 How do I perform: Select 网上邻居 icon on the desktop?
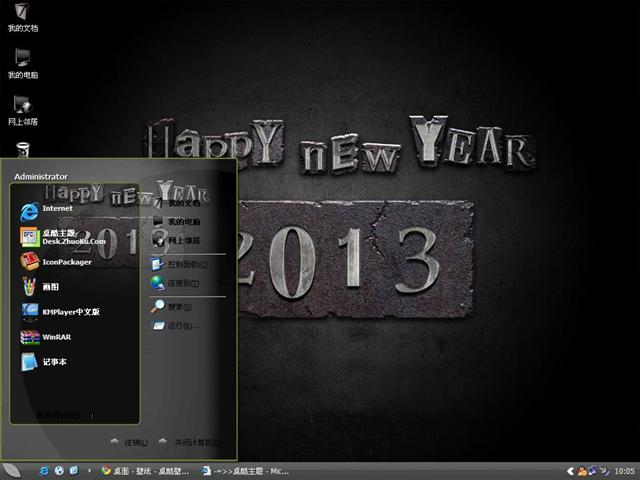point(23,110)
